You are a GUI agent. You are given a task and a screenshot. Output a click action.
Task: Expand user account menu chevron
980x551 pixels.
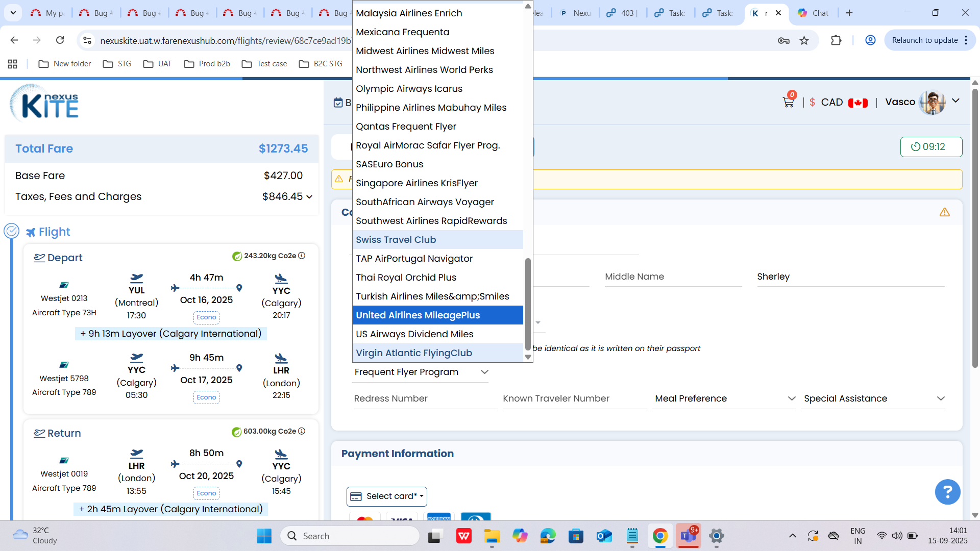point(955,101)
